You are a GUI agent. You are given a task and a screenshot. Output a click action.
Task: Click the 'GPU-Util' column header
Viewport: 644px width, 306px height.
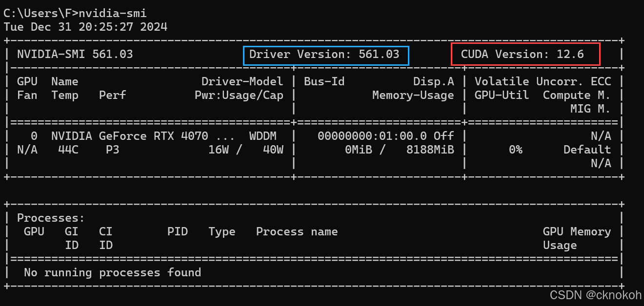click(x=502, y=95)
